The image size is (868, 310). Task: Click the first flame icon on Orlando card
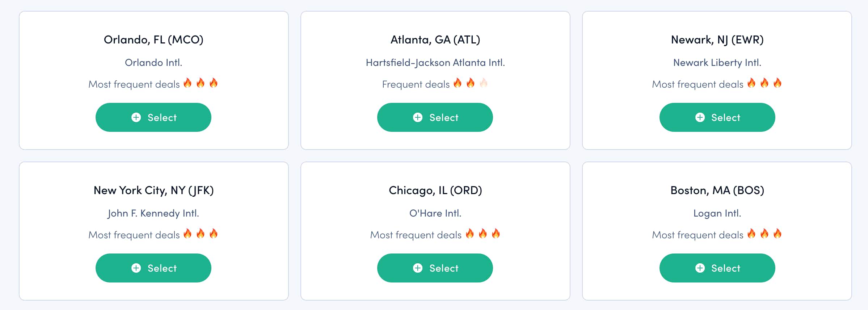coord(187,83)
